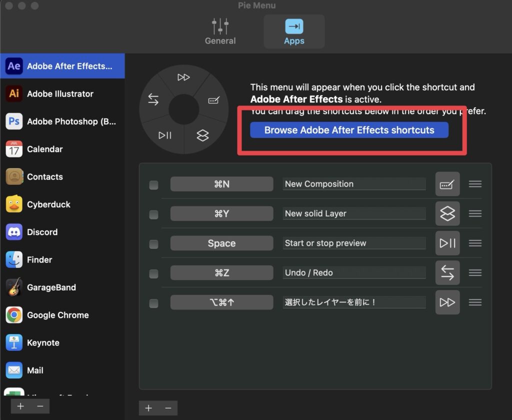Select the Calendar app entry
The width and height of the screenshot is (512, 420).
coord(62,149)
